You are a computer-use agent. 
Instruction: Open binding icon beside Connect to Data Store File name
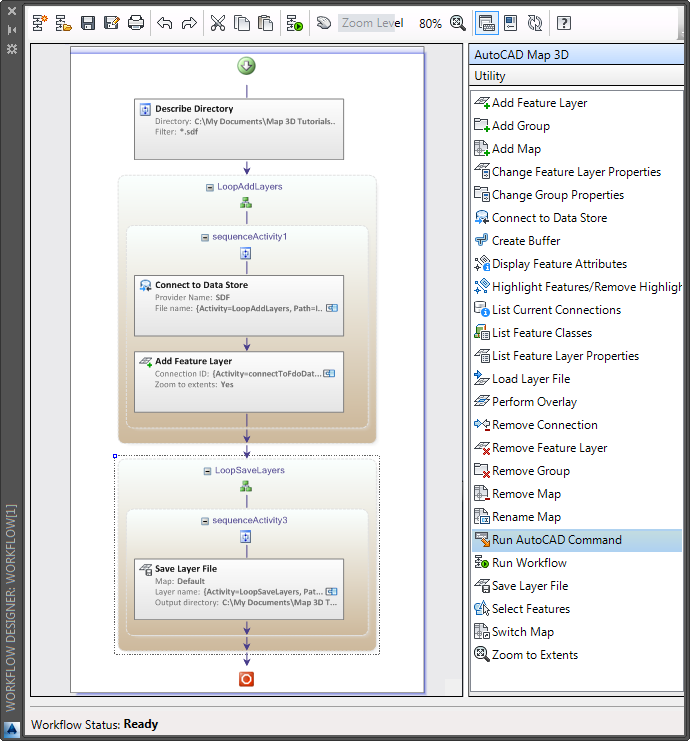coord(332,308)
